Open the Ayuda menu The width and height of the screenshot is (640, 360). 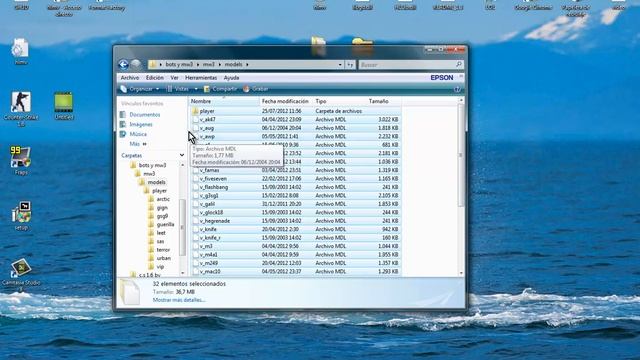[231, 78]
